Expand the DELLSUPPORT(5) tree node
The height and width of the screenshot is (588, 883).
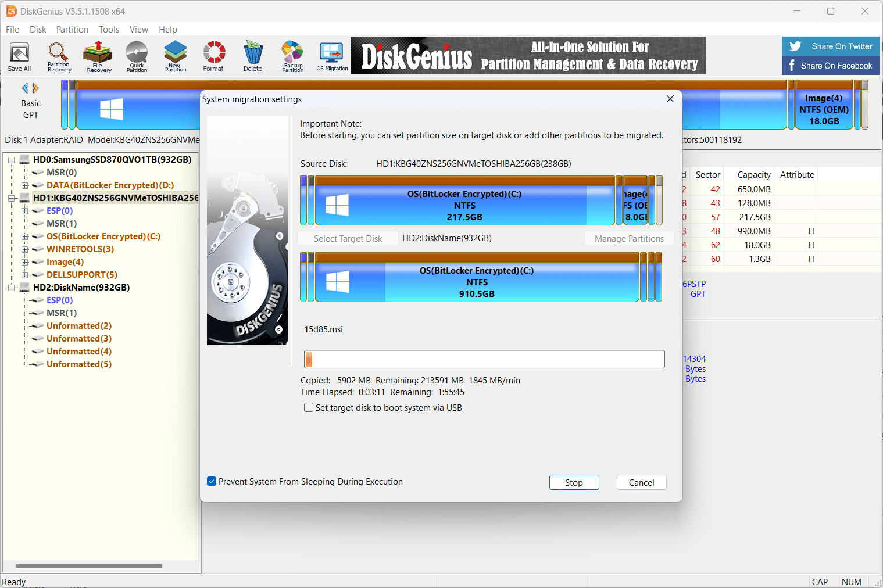coord(25,275)
